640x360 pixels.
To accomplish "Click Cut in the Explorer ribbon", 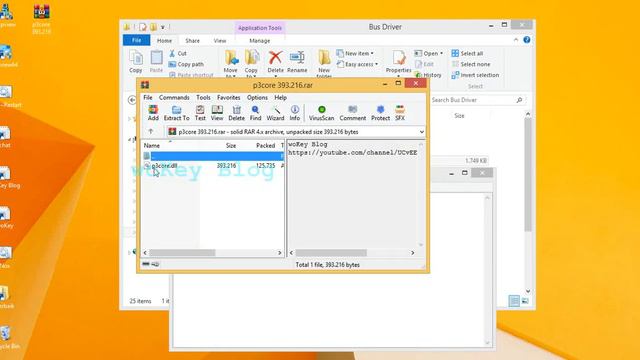I will click(178, 53).
